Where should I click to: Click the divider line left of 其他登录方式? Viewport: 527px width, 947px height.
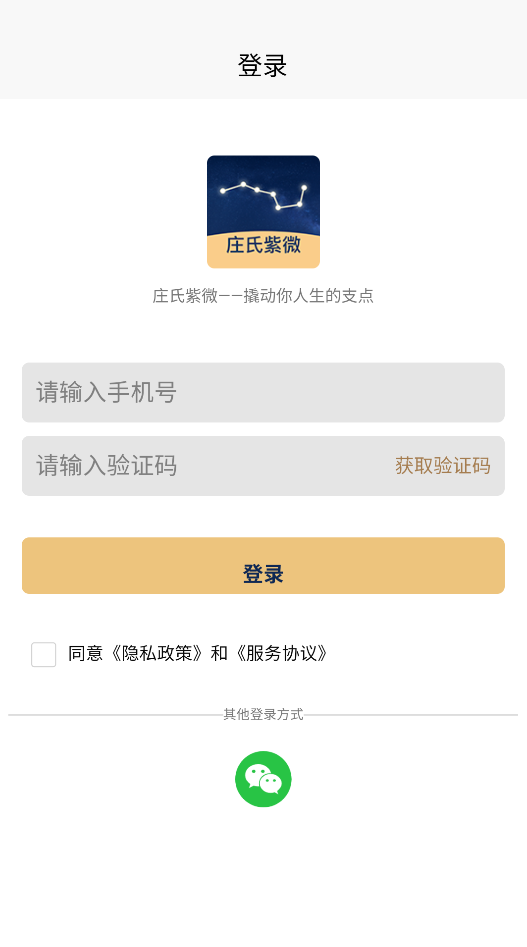tap(116, 715)
